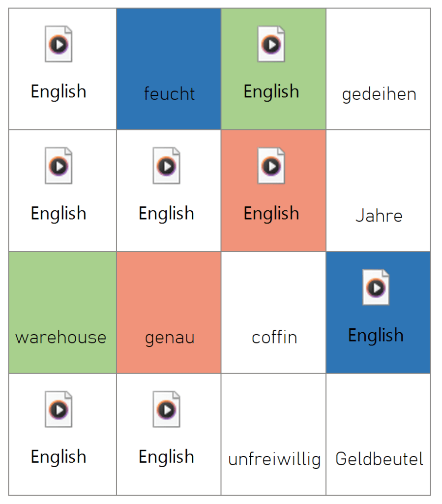The height and width of the screenshot is (504, 442).
Task: Play the audio file in the green cell
Action: pos(271,44)
